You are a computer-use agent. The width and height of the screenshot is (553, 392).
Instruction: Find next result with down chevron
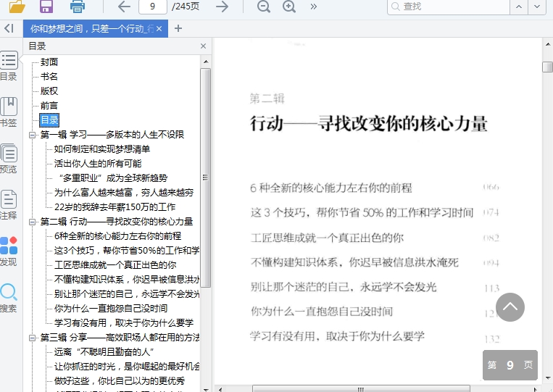[x=537, y=7]
